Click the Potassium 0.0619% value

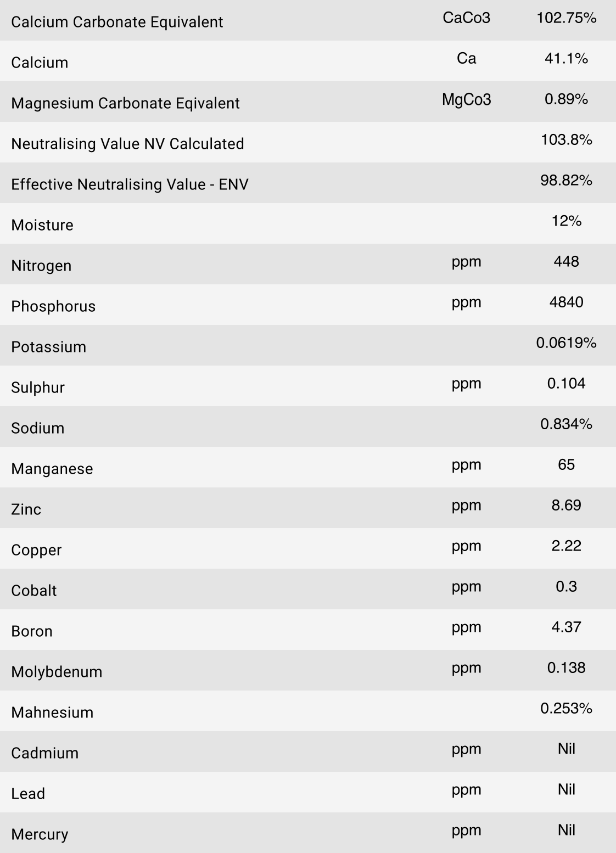(x=566, y=343)
